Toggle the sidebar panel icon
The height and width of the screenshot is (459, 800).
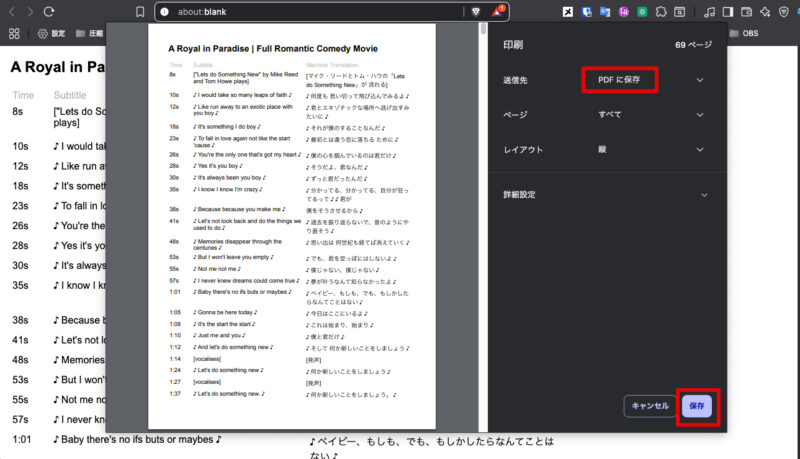[x=728, y=12]
